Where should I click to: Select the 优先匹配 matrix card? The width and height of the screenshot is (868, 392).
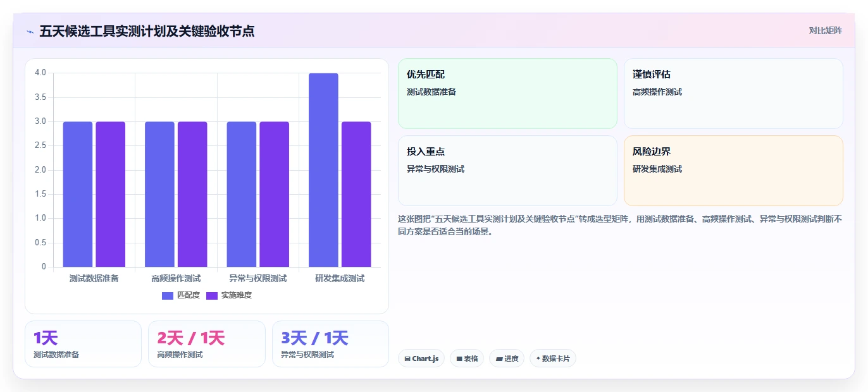click(507, 94)
